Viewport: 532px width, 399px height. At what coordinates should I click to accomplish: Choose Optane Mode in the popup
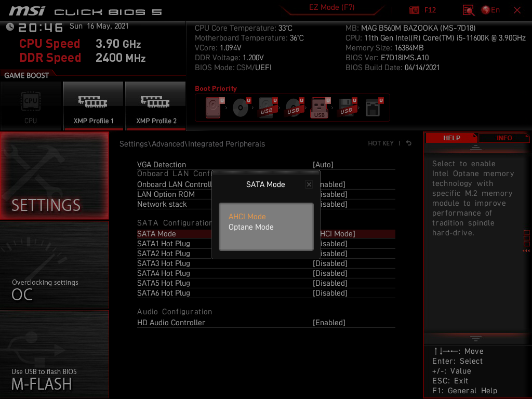coord(251,227)
